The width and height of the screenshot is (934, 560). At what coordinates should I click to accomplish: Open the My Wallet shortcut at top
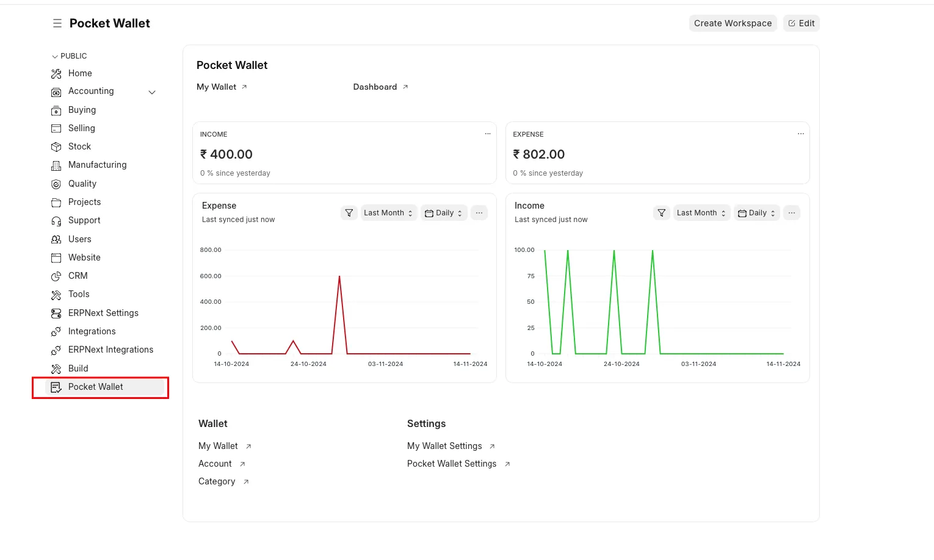click(x=222, y=87)
